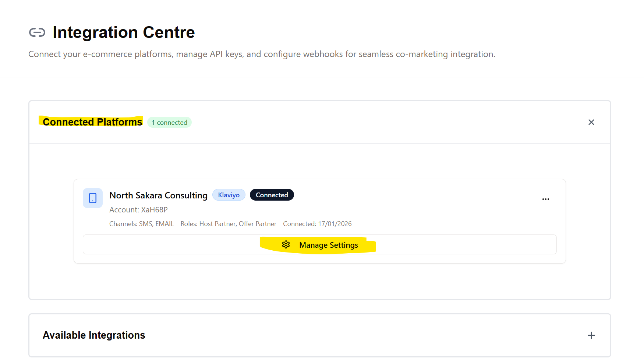Click the Available Integrations heading
The image size is (644, 360).
click(x=94, y=335)
